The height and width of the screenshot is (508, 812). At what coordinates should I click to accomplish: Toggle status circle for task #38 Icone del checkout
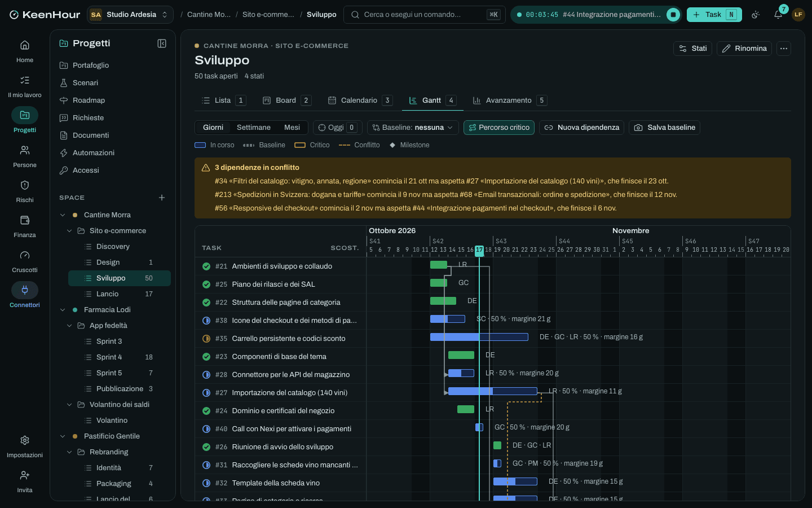(x=206, y=321)
